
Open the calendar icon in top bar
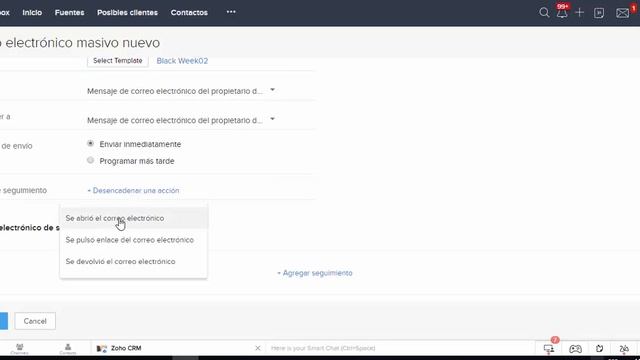pos(599,13)
